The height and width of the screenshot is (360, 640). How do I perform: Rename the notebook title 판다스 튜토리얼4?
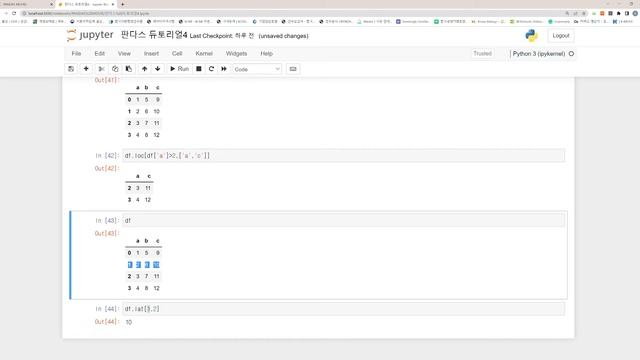(x=154, y=35)
